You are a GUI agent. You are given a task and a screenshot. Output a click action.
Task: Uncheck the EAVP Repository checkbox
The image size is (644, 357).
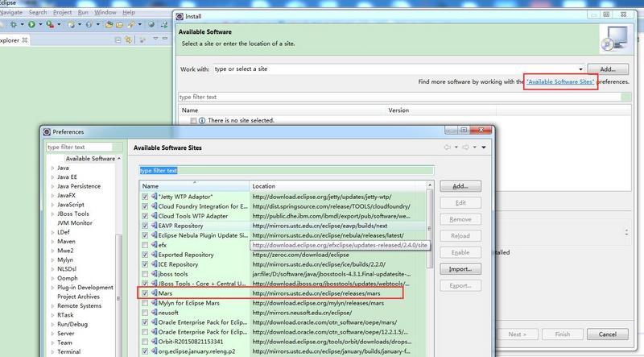pos(145,226)
